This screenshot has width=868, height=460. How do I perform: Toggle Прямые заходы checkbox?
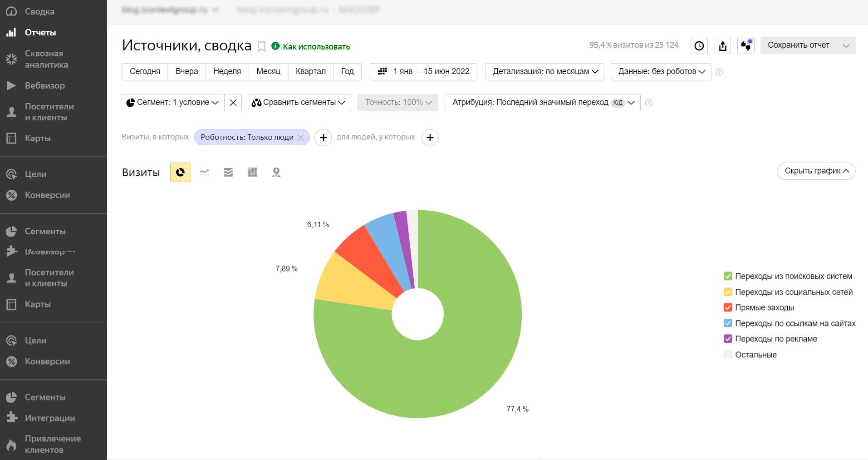tap(728, 307)
